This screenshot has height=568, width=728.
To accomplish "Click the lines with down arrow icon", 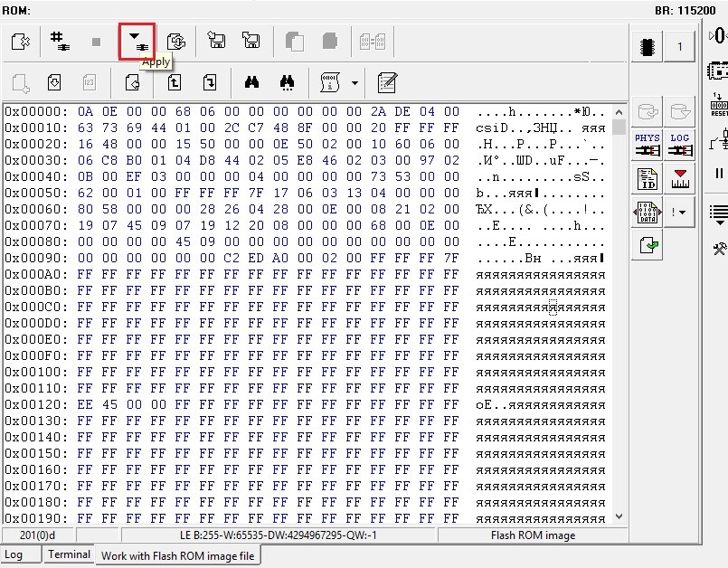I will (719, 214).
